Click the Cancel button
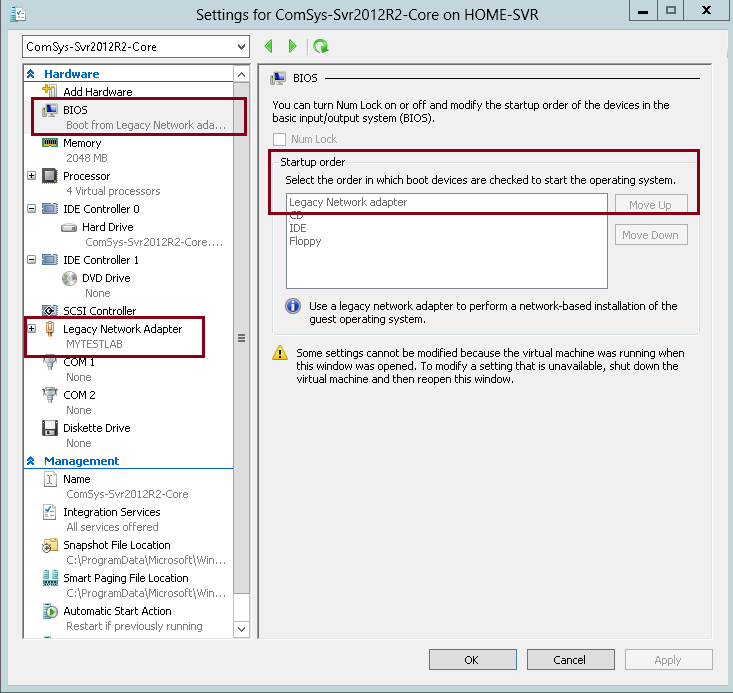733x693 pixels. pyautogui.click(x=570, y=660)
